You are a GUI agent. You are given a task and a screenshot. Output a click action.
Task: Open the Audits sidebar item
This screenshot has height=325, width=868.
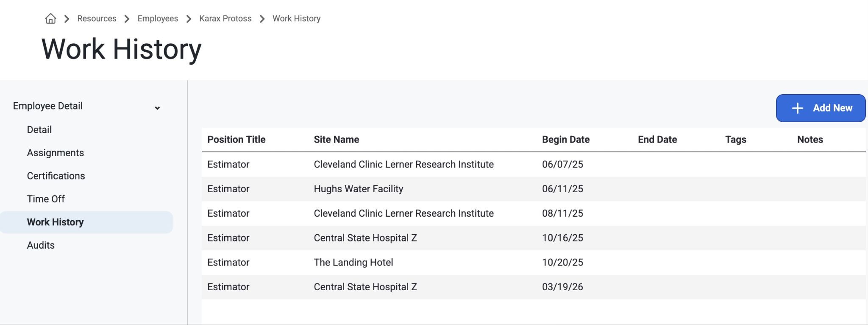point(41,245)
